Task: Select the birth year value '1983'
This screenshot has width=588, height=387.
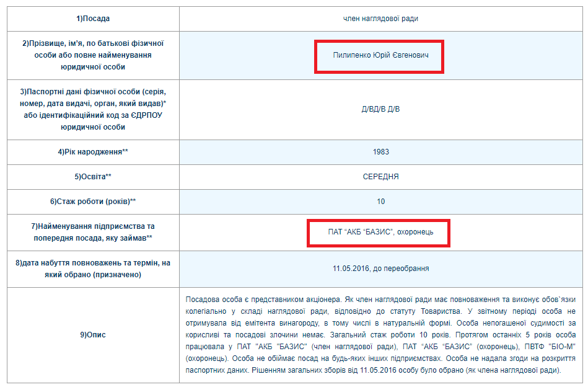Action: click(380, 152)
